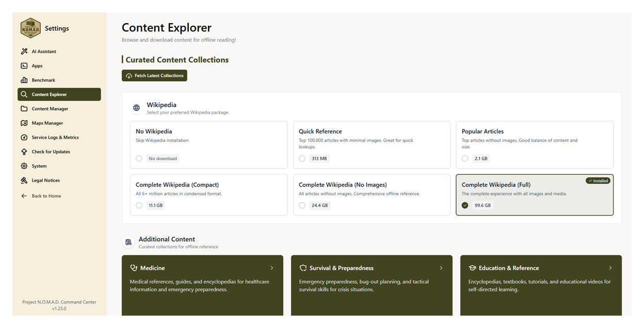Click the Installed badge

click(598, 181)
